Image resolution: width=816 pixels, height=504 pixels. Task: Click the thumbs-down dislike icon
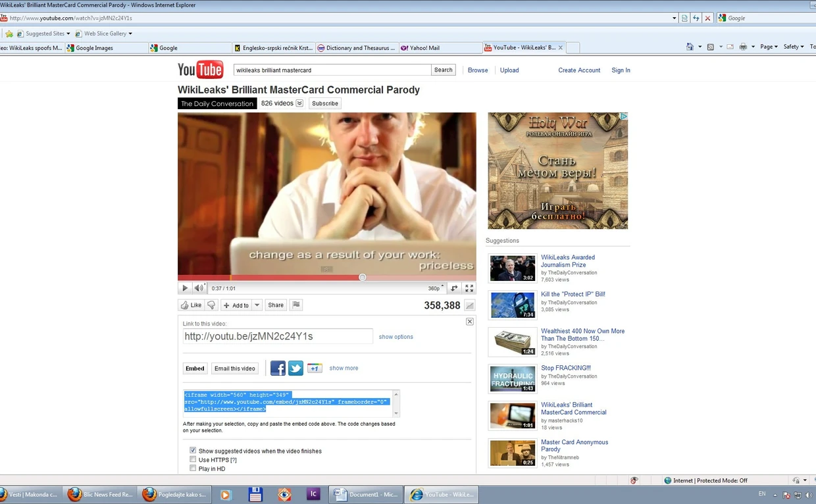tap(211, 305)
